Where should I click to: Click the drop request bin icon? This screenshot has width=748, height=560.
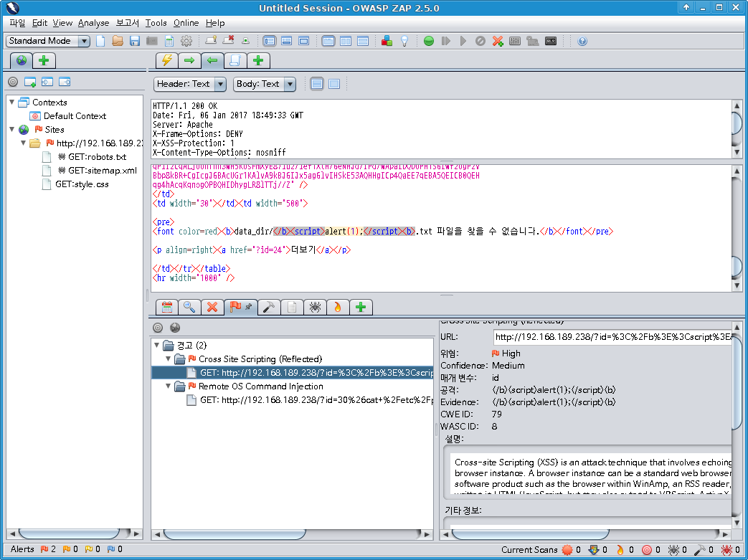point(480,41)
